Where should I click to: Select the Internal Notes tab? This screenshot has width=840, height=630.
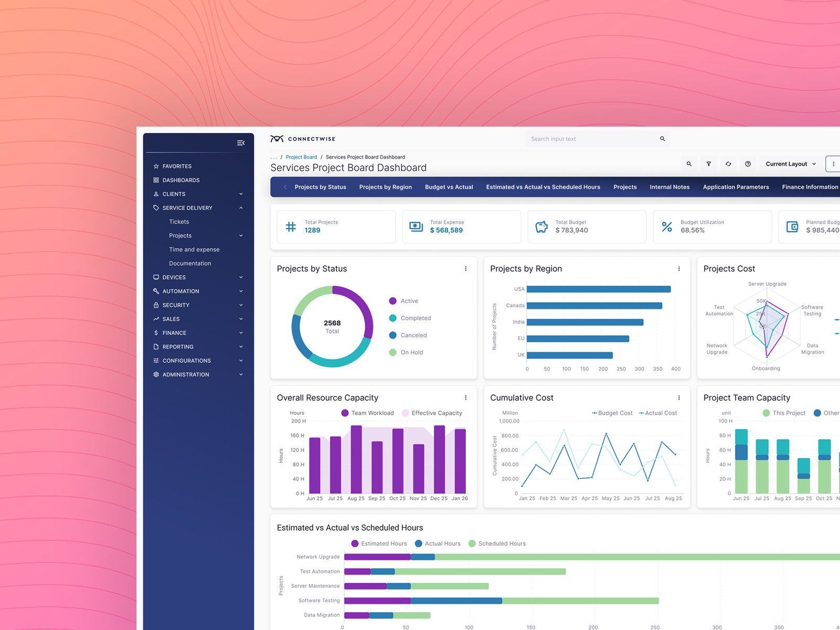click(669, 187)
